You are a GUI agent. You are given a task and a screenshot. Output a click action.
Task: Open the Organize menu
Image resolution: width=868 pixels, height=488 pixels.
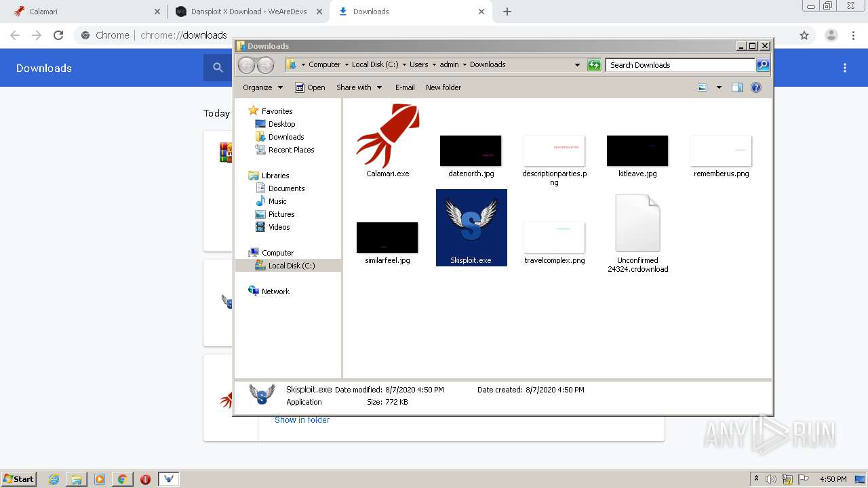[x=262, y=87]
